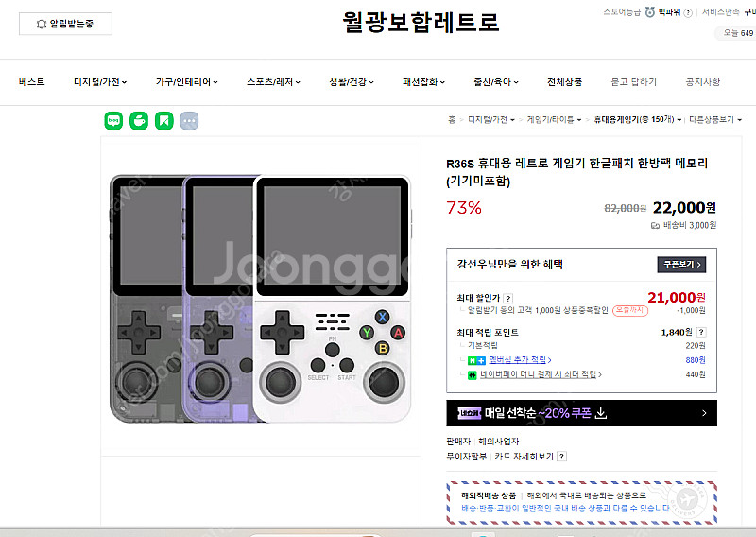Click the bell icon in 알림받는중 button
Image resolution: width=756 pixels, height=537 pixels.
42,24
